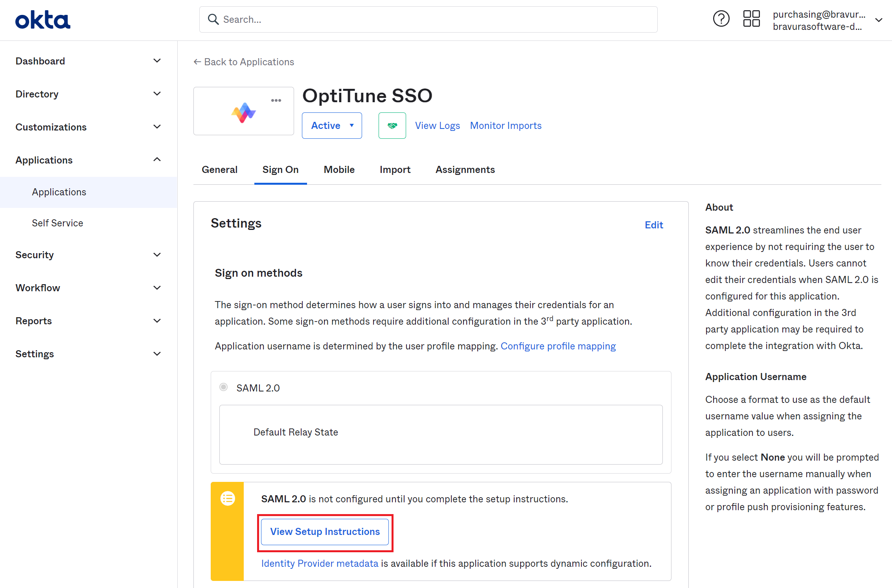Collapse the Applications menu section

pyautogui.click(x=88, y=160)
